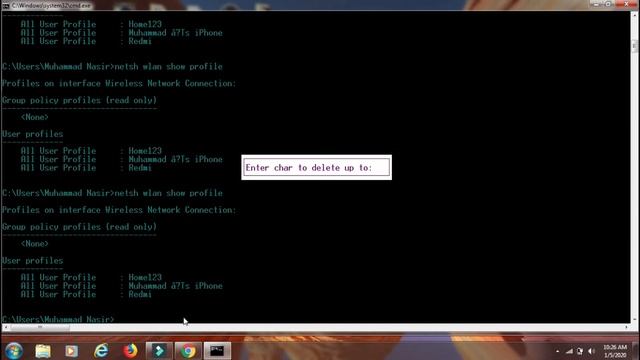Click the vertical scrollbar up arrow
The height and width of the screenshot is (360, 640).
pos(635,15)
